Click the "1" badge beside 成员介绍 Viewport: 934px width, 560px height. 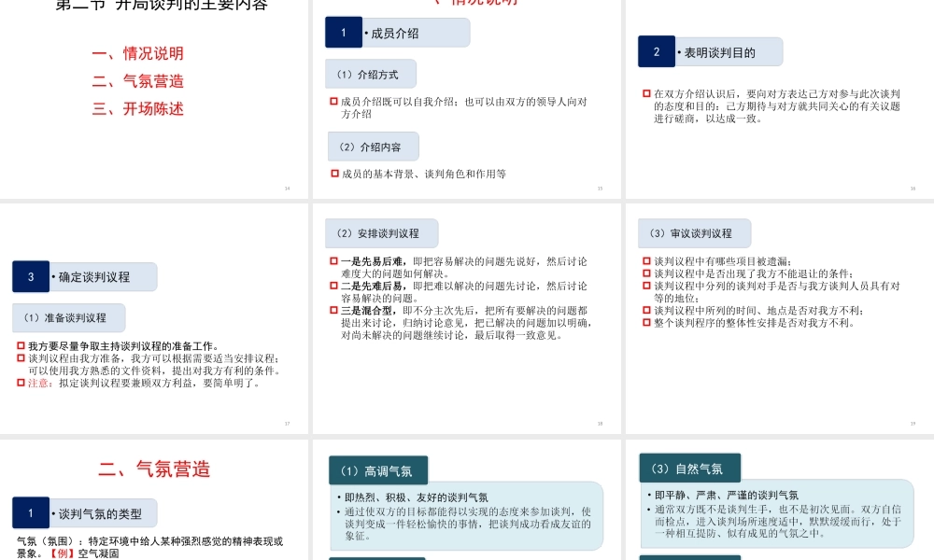coord(343,32)
